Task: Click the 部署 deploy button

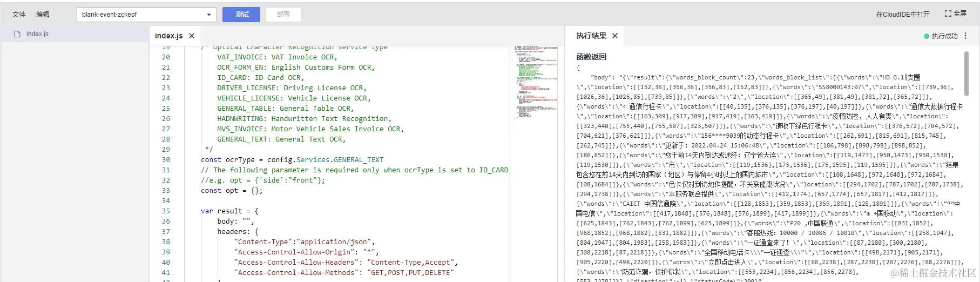Action: [283, 15]
